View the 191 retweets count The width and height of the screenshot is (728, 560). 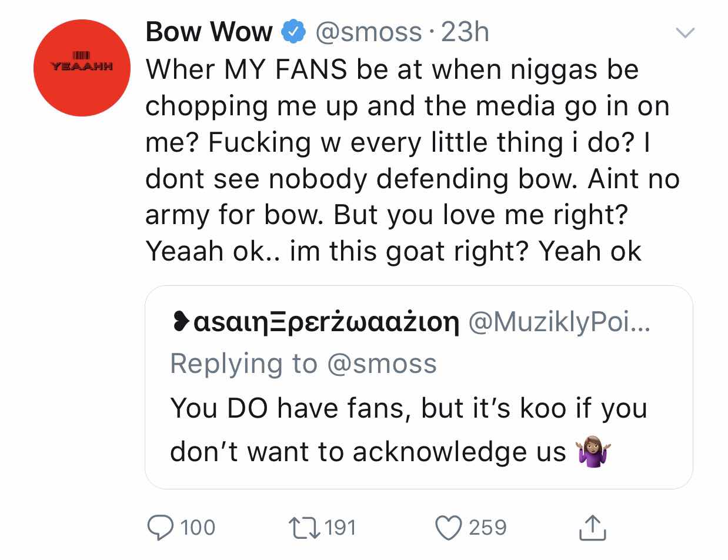340,528
